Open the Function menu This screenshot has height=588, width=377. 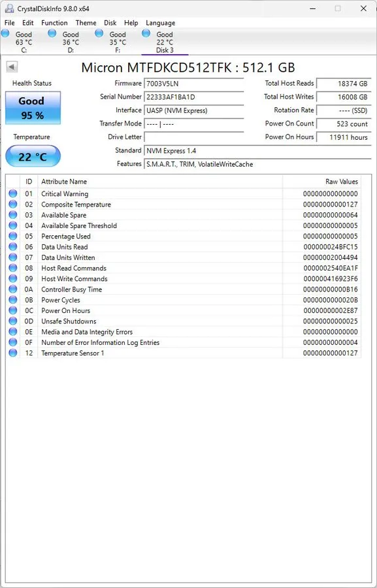54,23
